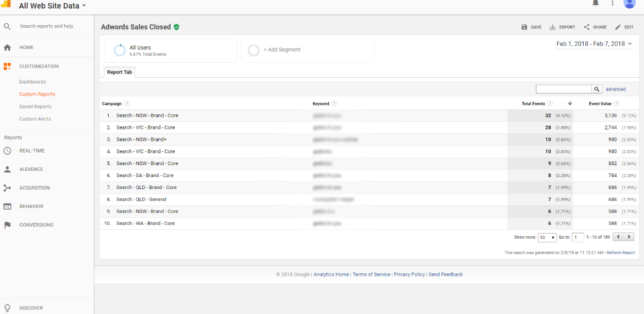The width and height of the screenshot is (644, 314).
Task: Open the Show rows dropdown
Action: 548,237
